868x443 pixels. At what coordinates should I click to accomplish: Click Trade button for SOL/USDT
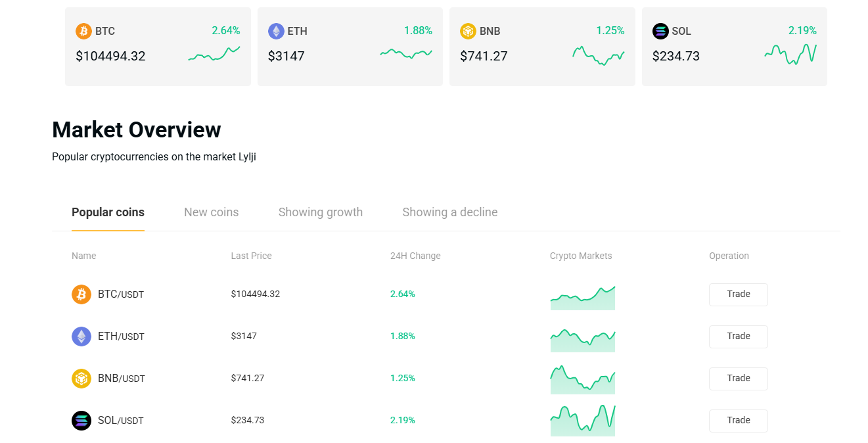[x=738, y=421]
